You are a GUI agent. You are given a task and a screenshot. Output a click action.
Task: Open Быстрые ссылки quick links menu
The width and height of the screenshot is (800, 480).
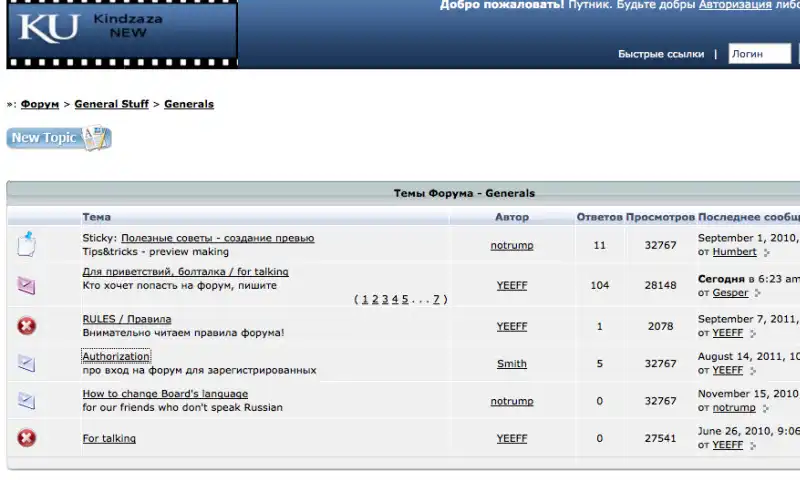pos(660,54)
